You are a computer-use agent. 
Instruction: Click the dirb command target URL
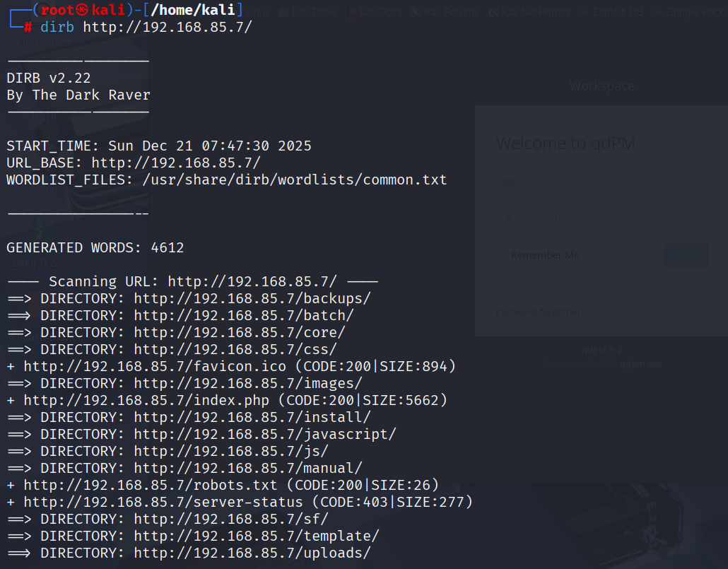(167, 27)
